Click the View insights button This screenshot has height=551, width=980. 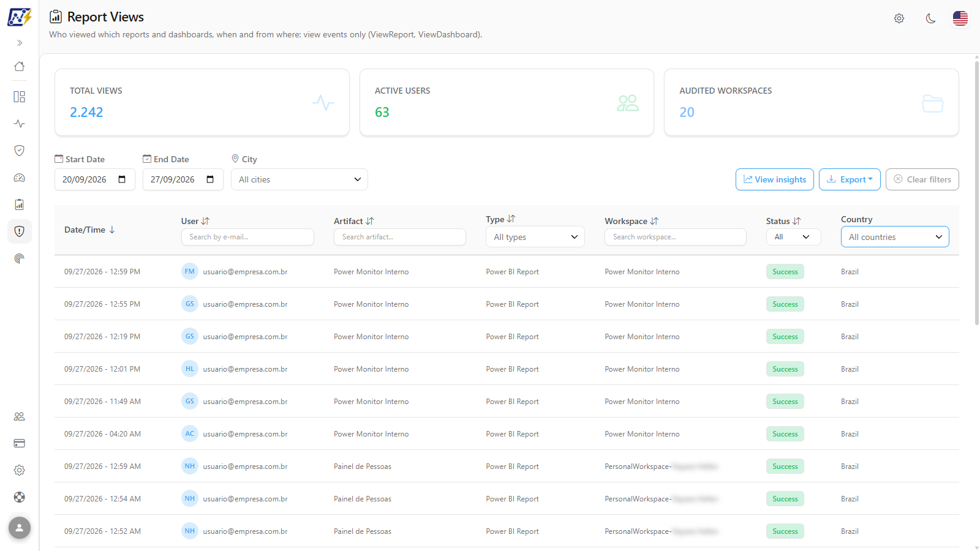click(775, 179)
